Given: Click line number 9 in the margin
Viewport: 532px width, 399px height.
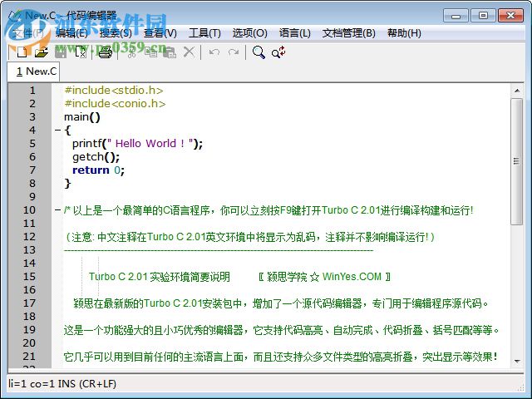Looking at the screenshot, I should coord(32,197).
